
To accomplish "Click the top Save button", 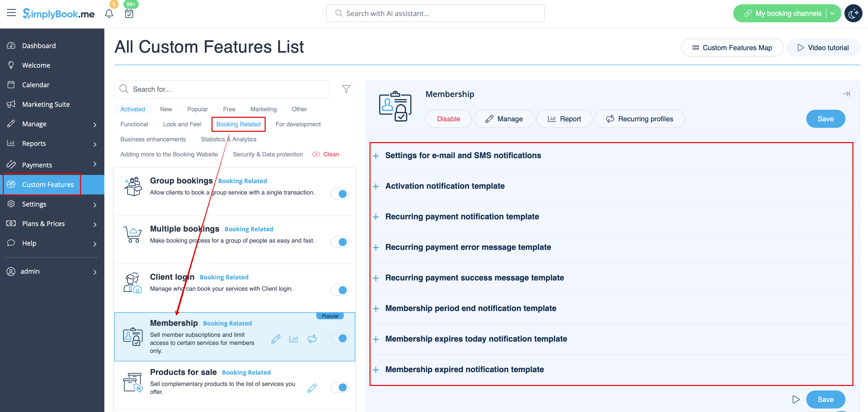I will pyautogui.click(x=826, y=119).
